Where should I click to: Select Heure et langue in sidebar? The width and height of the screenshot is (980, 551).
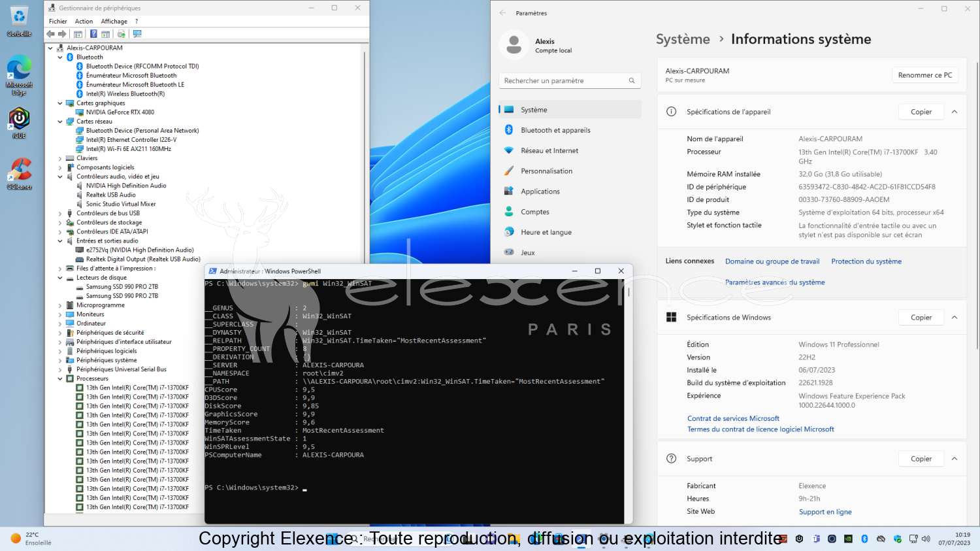pos(570,232)
